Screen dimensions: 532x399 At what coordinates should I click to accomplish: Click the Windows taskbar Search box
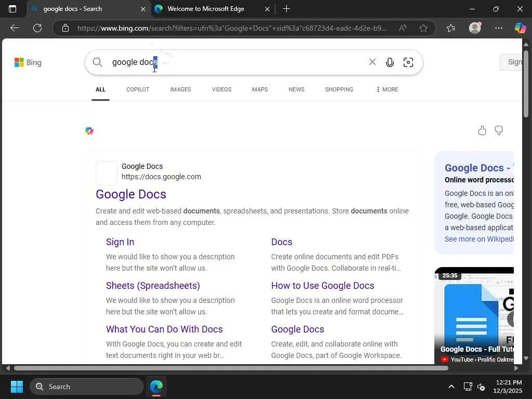(87, 387)
